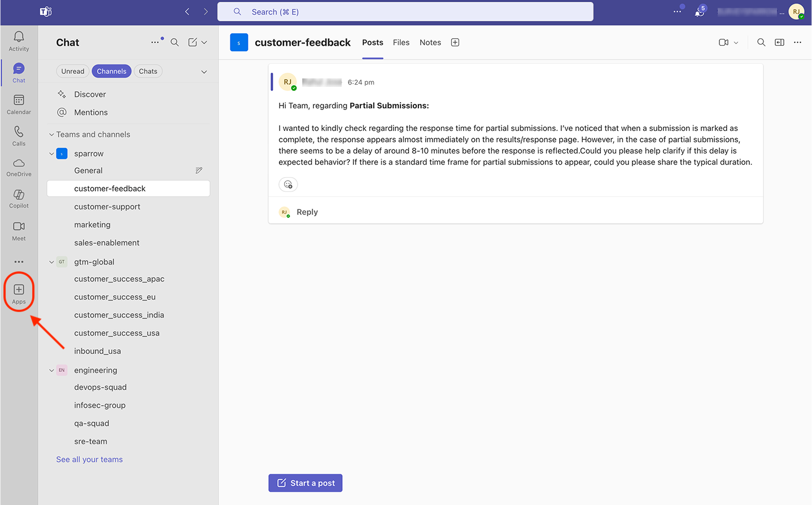The image size is (812, 505).
Task: Open the Apps store icon
Action: pyautogui.click(x=19, y=293)
